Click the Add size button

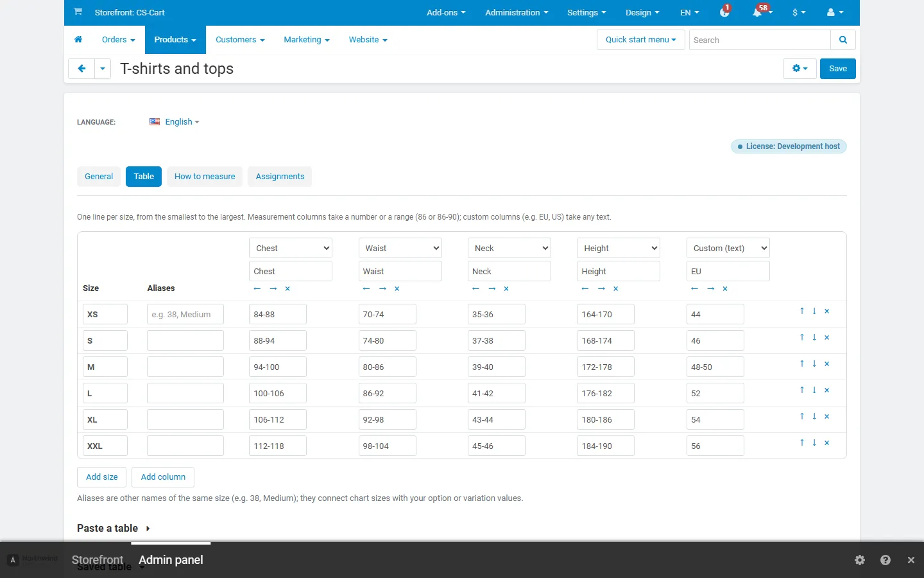click(102, 477)
